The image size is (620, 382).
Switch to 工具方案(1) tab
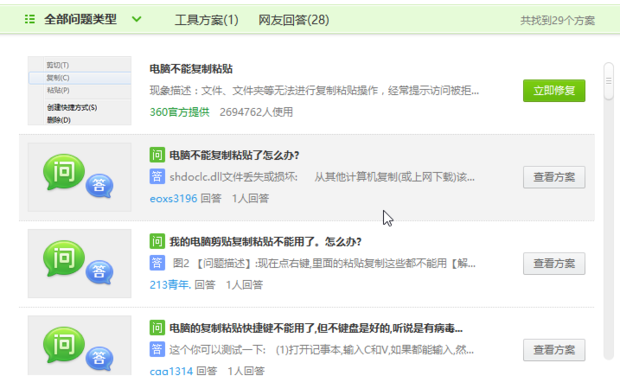206,20
